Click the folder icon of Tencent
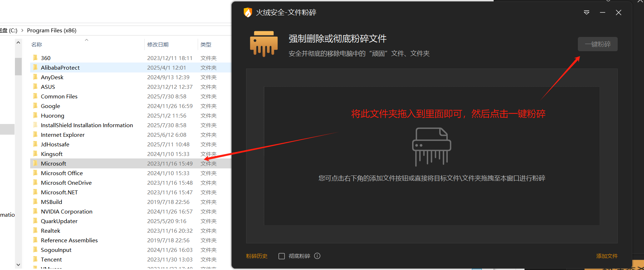 (x=35, y=259)
